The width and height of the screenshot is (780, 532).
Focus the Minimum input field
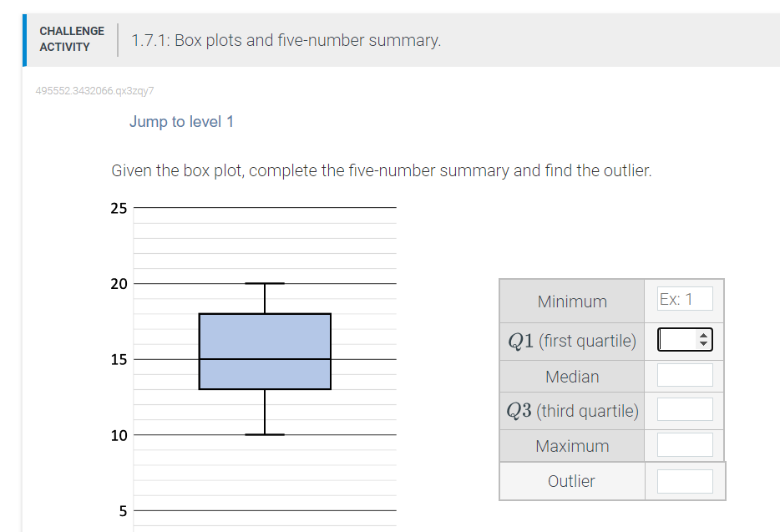685,299
